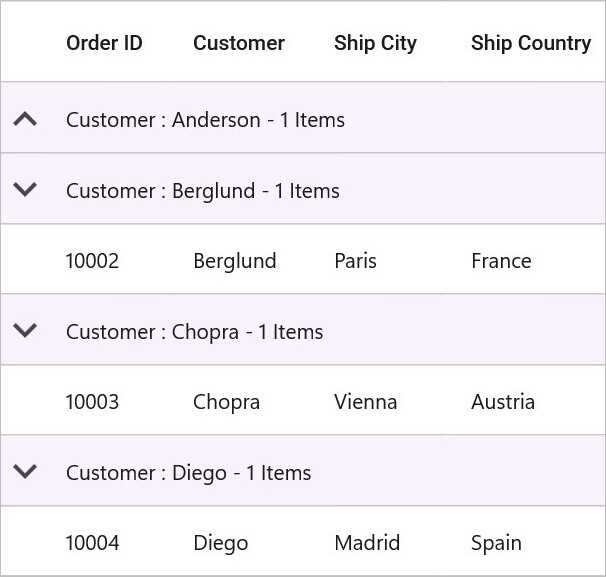Expand the Anderson customer group
This screenshot has width=606, height=577.
[x=25, y=119]
